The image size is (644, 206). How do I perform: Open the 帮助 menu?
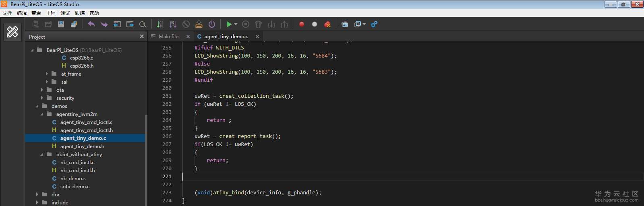tap(94, 13)
